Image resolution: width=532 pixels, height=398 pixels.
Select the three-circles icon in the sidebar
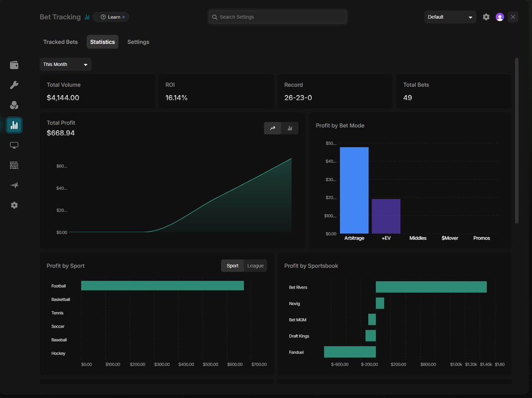pos(14,105)
